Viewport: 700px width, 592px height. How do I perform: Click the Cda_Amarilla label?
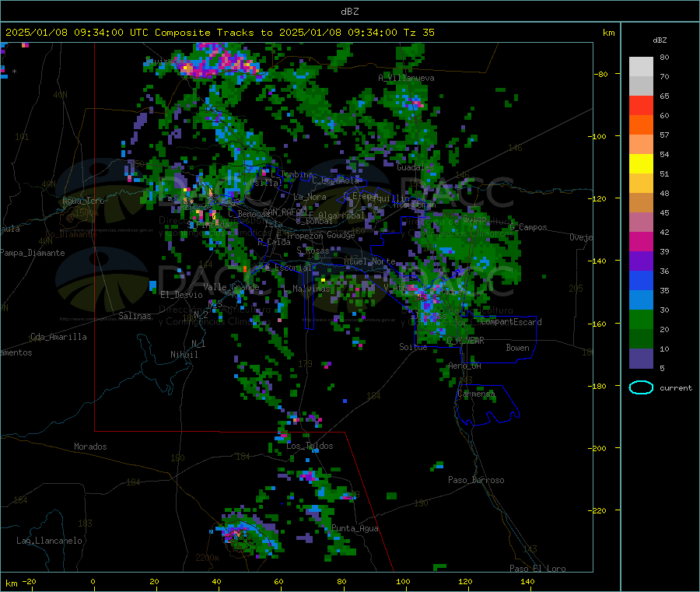(58, 337)
